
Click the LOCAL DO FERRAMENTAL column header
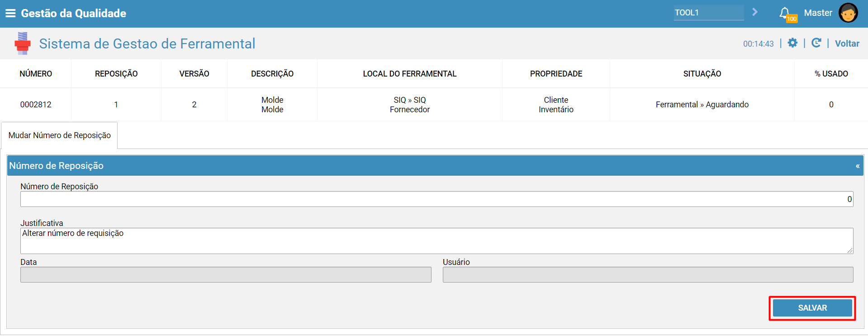coord(410,74)
